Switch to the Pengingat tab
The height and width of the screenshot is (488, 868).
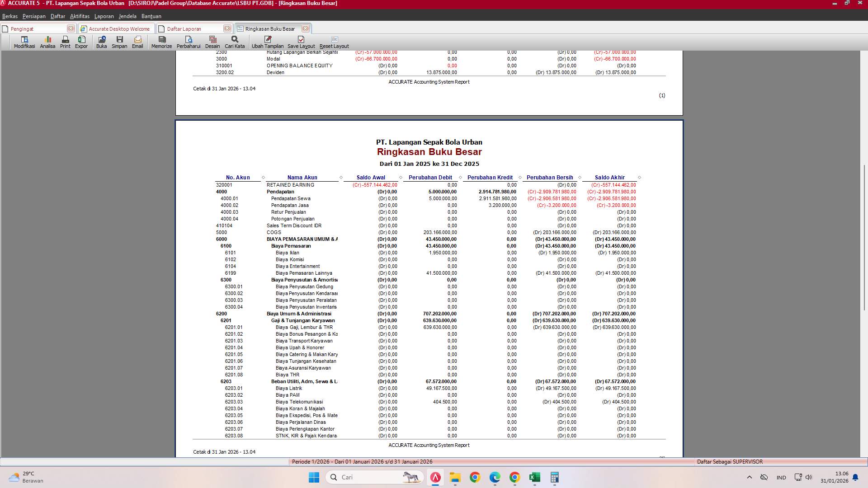[21, 28]
